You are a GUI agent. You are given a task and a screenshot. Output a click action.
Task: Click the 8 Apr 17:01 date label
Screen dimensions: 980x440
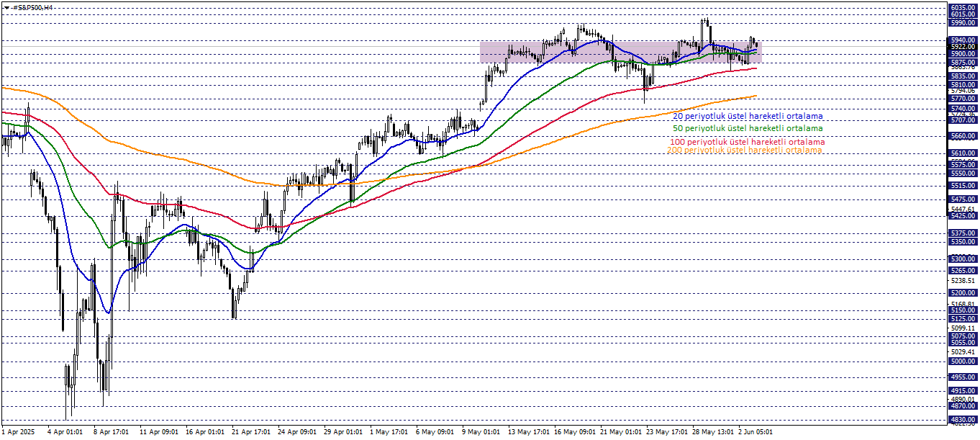click(110, 432)
